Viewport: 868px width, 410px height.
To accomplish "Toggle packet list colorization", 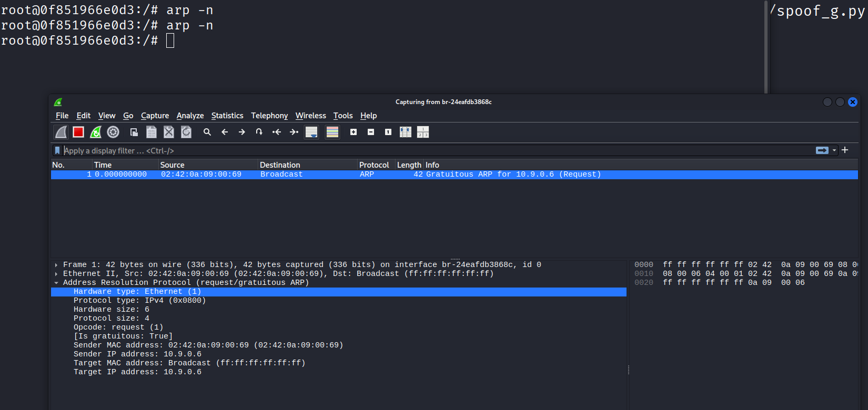I will pyautogui.click(x=332, y=132).
